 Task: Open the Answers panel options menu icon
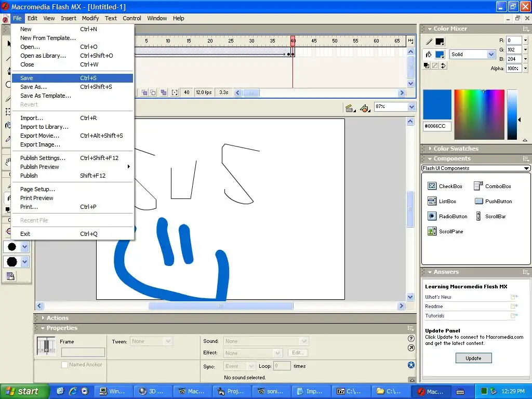tap(526, 272)
